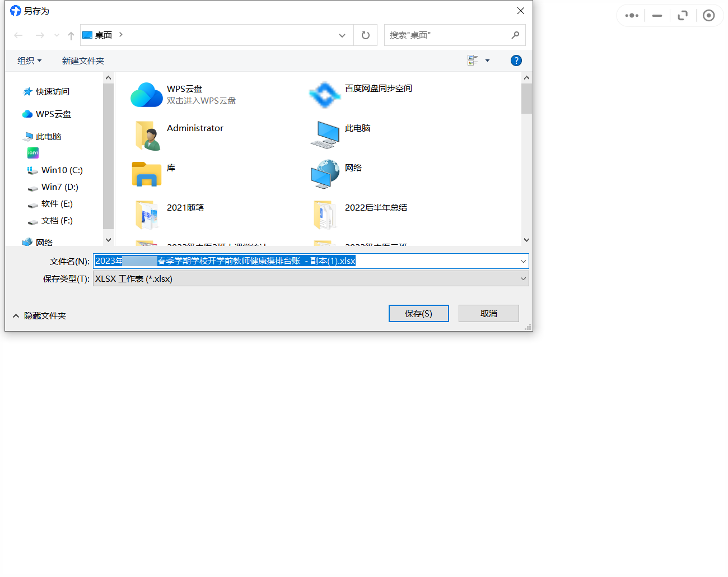The width and height of the screenshot is (728, 577).
Task: Open the 库 library folder icon
Action: point(147,174)
